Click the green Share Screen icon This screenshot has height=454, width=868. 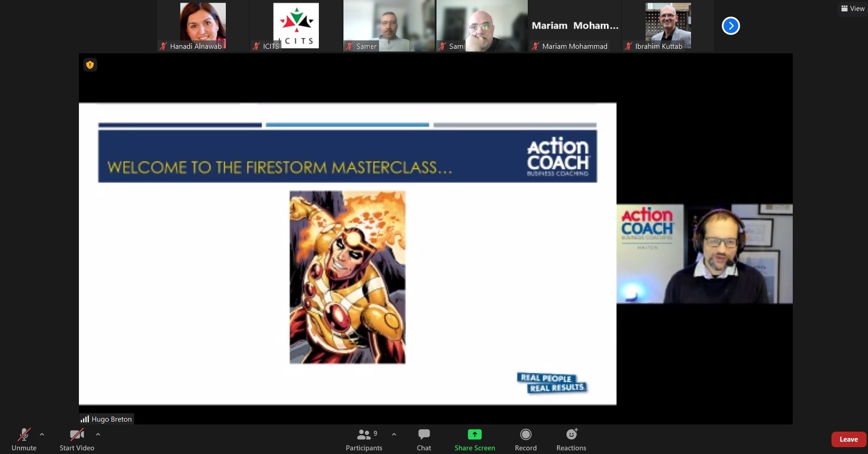click(475, 434)
